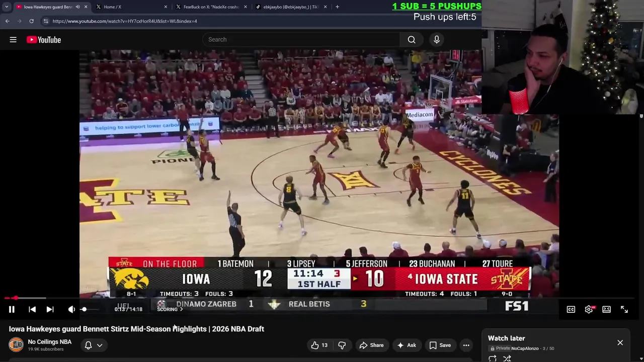
Task: Click the 19.9K subscribers text
Action: (x=46, y=349)
